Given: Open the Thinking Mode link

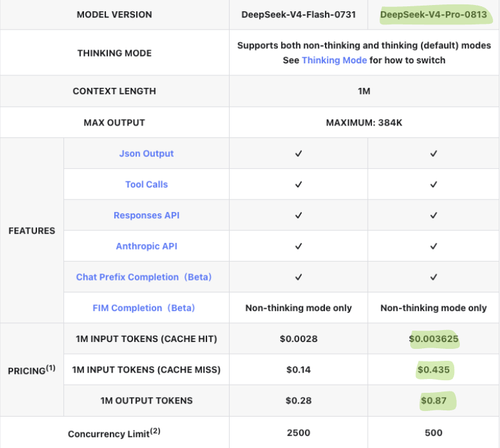Looking at the screenshot, I should [334, 60].
